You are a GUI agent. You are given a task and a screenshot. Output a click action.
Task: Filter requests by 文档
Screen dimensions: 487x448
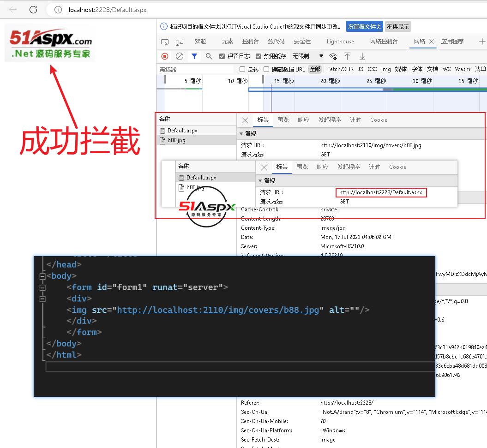[x=433, y=69]
